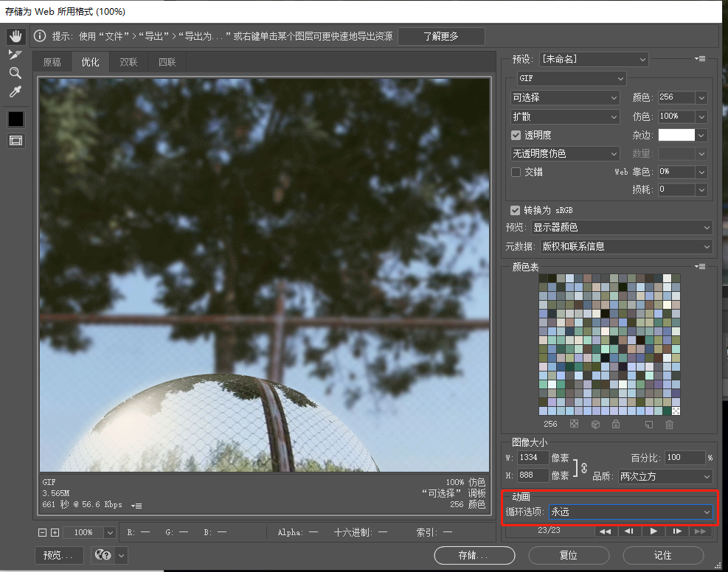The width and height of the screenshot is (728, 572).
Task: Open the 杂边 matte dropdown arrow
Action: pyautogui.click(x=701, y=135)
